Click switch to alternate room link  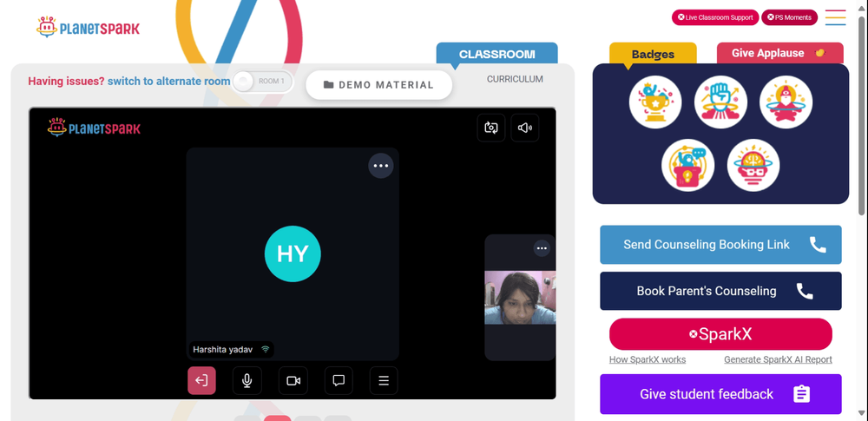(x=169, y=82)
